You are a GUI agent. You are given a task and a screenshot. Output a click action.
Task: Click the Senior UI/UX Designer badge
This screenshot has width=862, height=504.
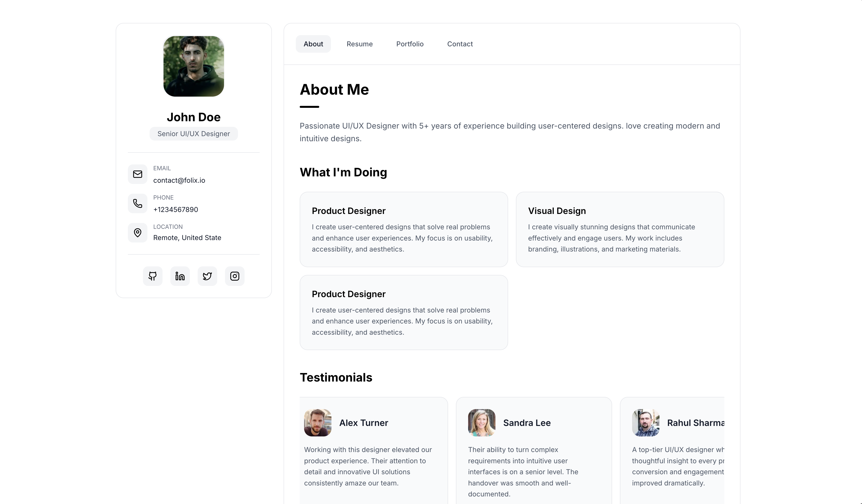[194, 134]
